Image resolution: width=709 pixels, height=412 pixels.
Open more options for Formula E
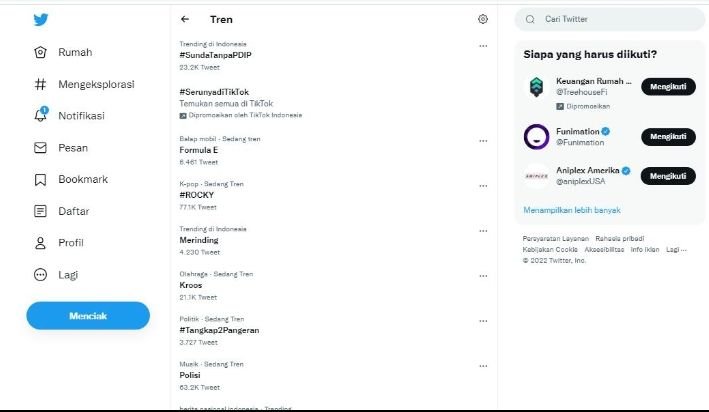coord(483,141)
